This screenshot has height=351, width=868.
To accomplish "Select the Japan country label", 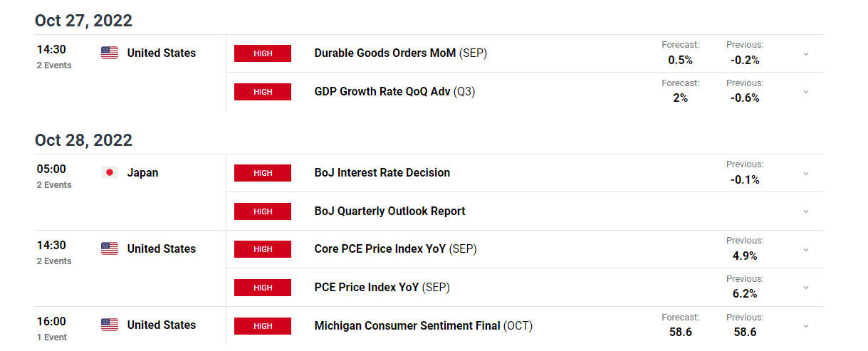I will click(x=142, y=172).
